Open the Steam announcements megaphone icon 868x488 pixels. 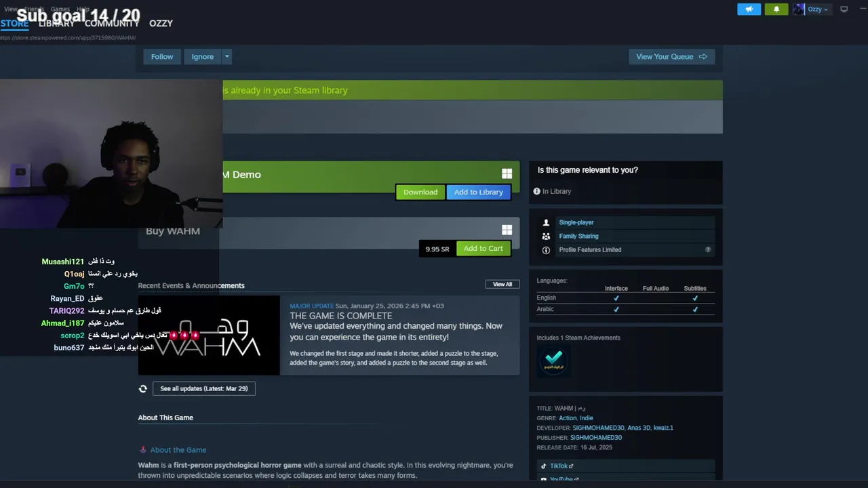click(x=749, y=9)
